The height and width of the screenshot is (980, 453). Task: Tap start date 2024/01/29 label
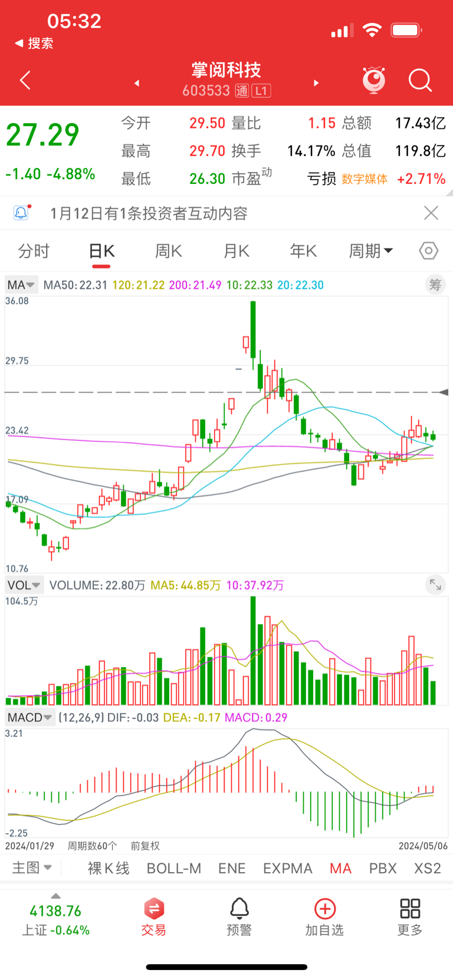[29, 846]
